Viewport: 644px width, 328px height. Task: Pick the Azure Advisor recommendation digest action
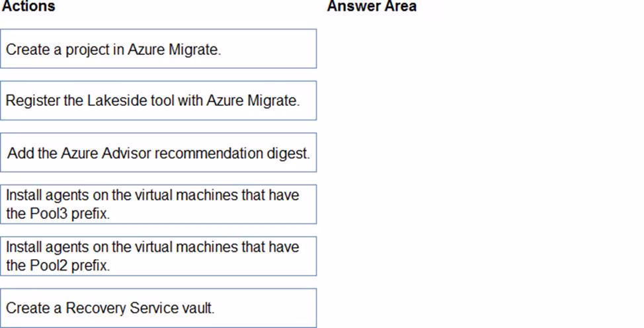158,153
